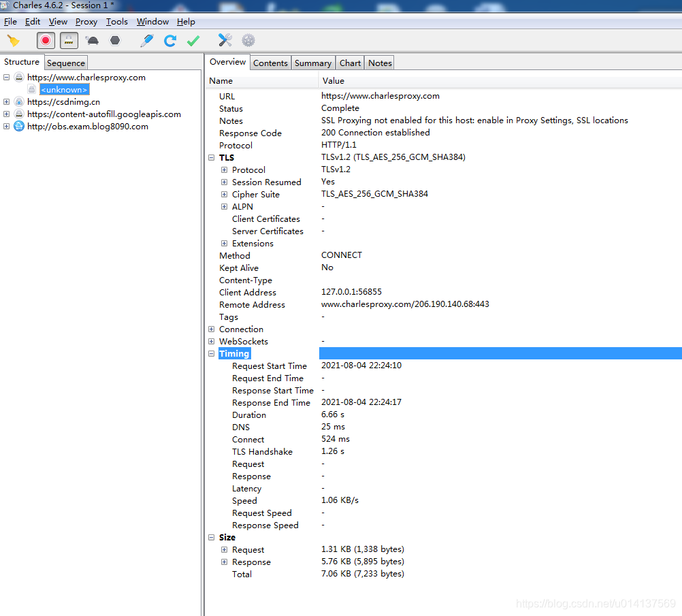
Task: Click the Charles app title bar icon
Action: point(4,5)
